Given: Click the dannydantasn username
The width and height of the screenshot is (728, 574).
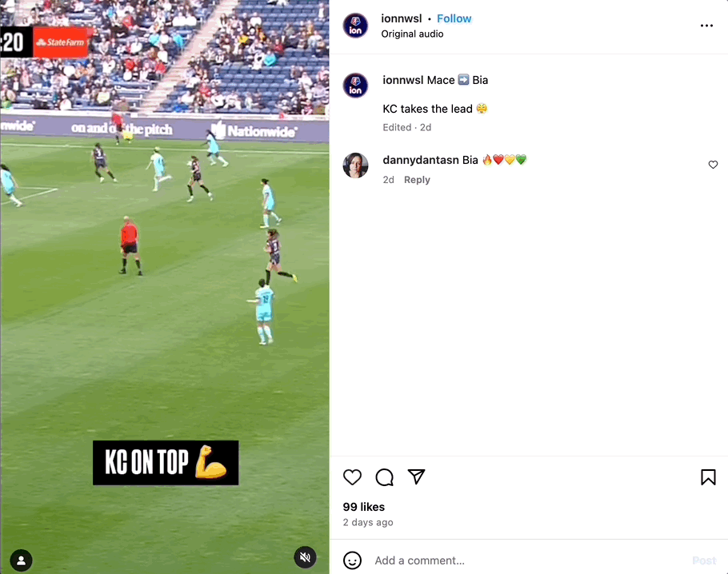Looking at the screenshot, I should [421, 160].
